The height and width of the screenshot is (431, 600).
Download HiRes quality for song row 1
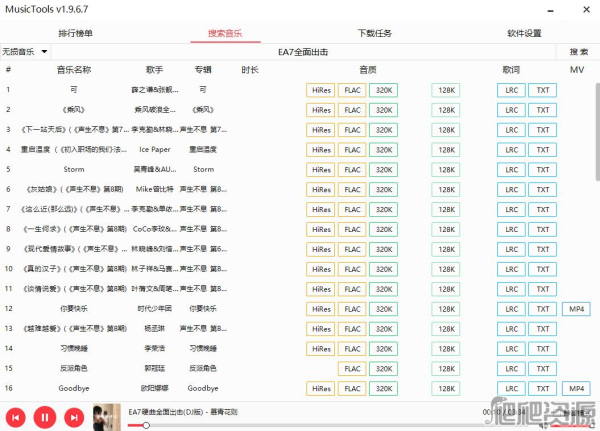point(321,89)
